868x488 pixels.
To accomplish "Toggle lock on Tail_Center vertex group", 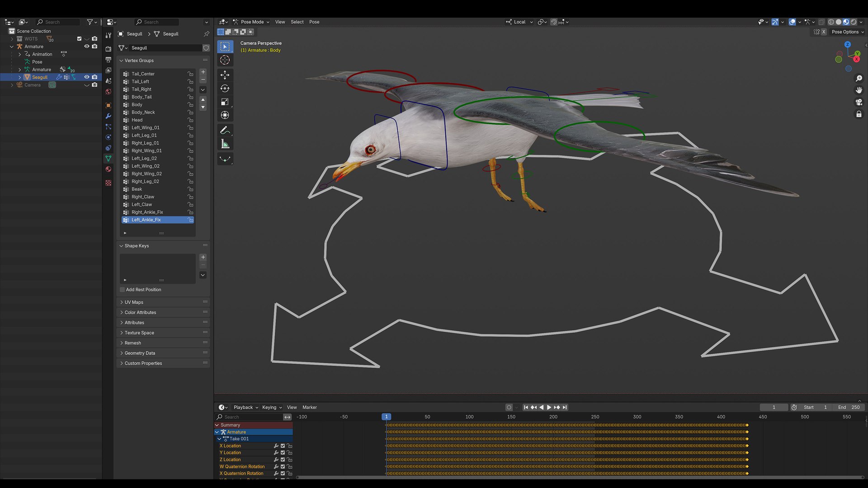I will [190, 74].
